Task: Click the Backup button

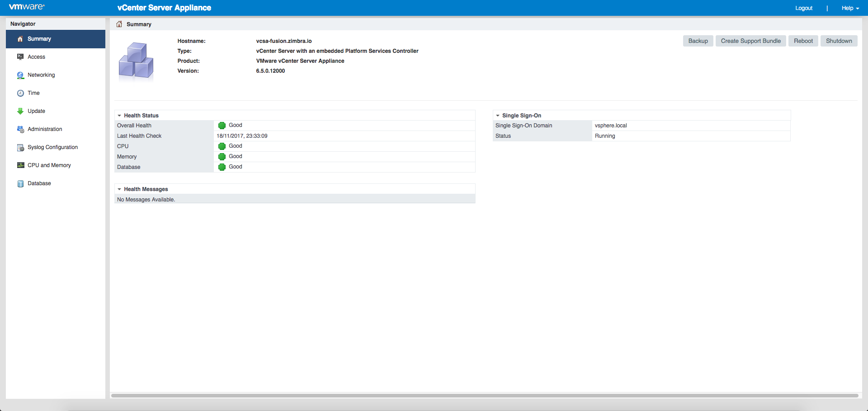Action: [698, 41]
